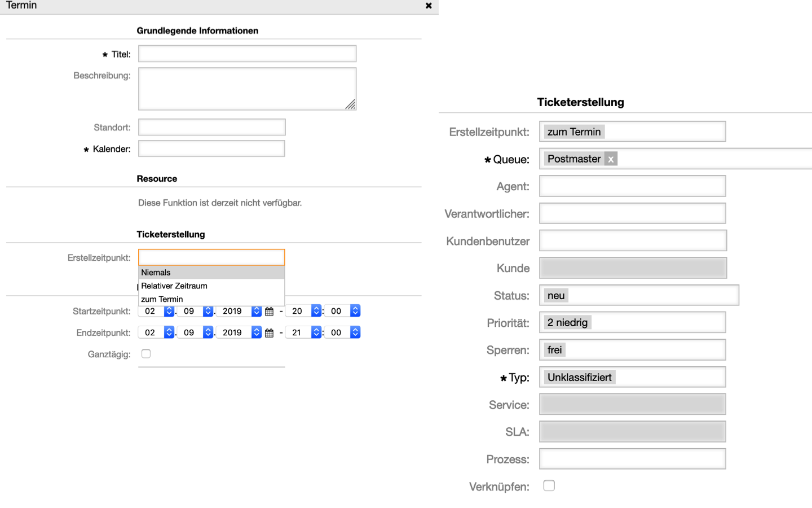Click the Kalender selection field

pyautogui.click(x=211, y=149)
